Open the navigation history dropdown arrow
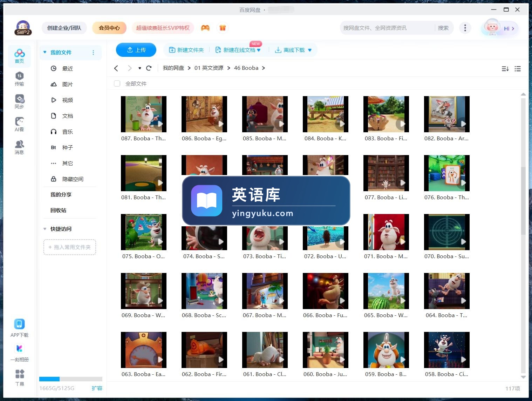Viewport: 532px width, 401px height. click(139, 68)
